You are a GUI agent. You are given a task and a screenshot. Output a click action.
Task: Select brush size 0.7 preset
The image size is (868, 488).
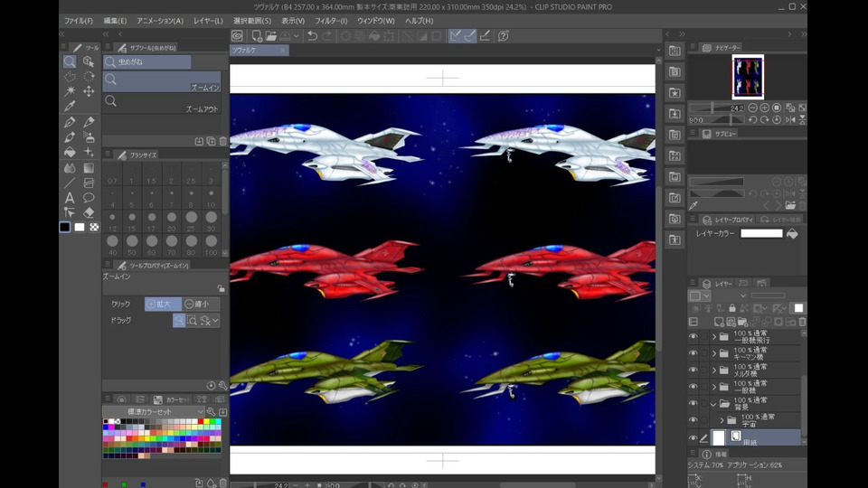point(112,174)
